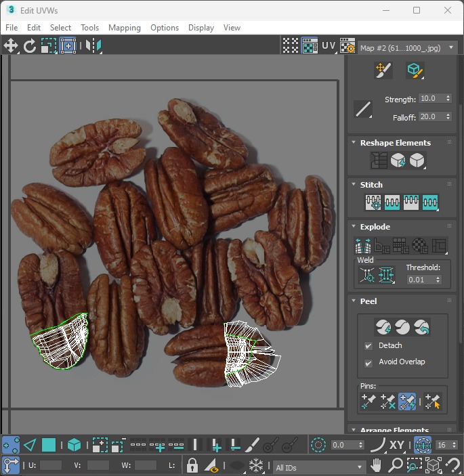Adjust the Falloff spinner arrows
The image size is (464, 476).
point(448,116)
